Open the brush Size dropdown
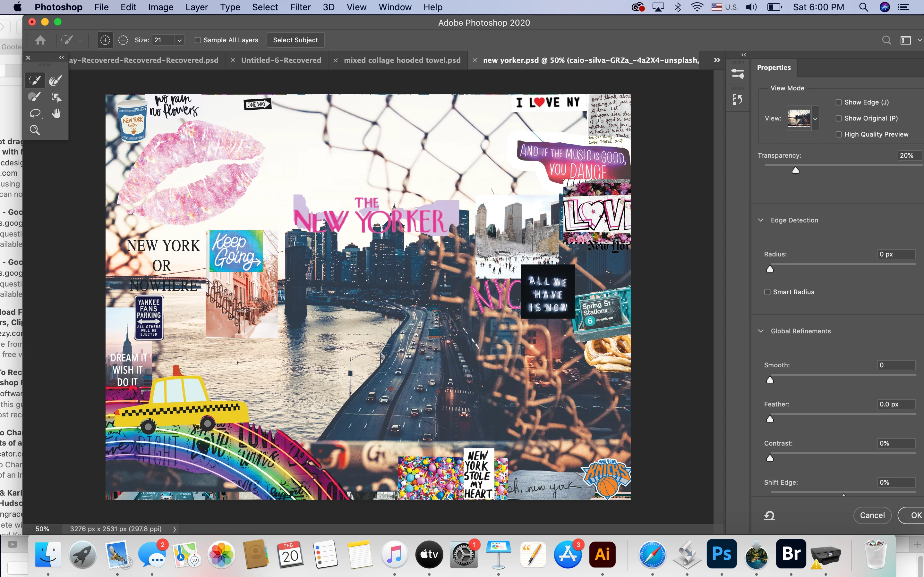The image size is (924, 577). tap(179, 40)
